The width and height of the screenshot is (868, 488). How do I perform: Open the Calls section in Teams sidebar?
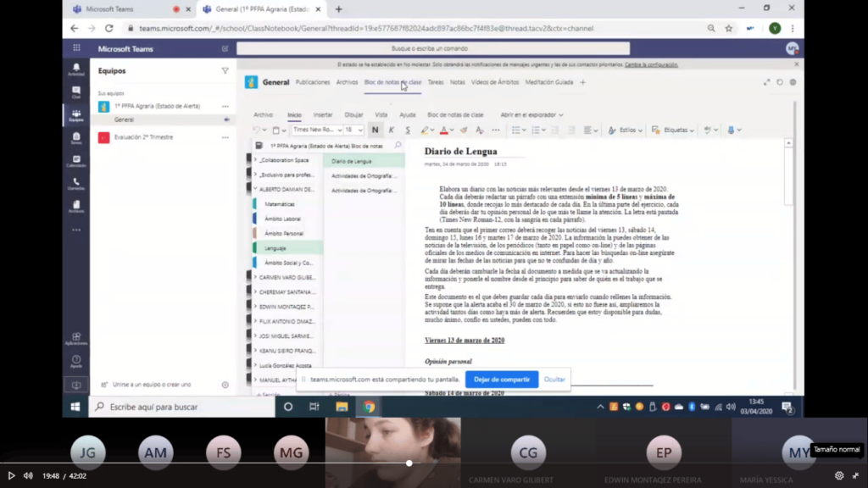click(x=75, y=184)
